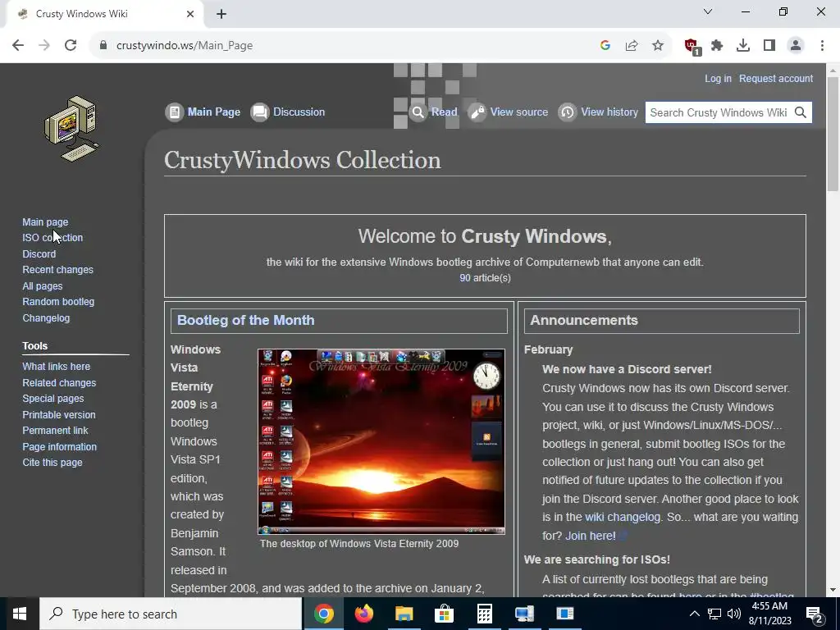
Task: Click the address bar URL
Action: [x=185, y=46]
